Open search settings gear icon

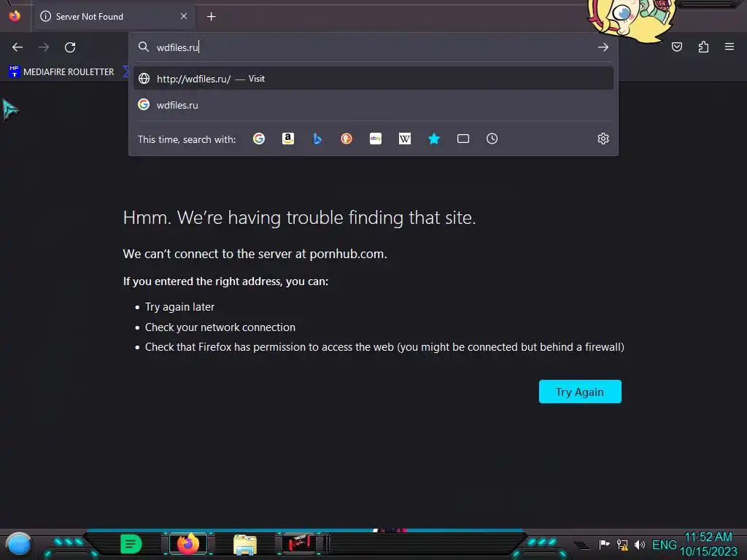coord(603,139)
